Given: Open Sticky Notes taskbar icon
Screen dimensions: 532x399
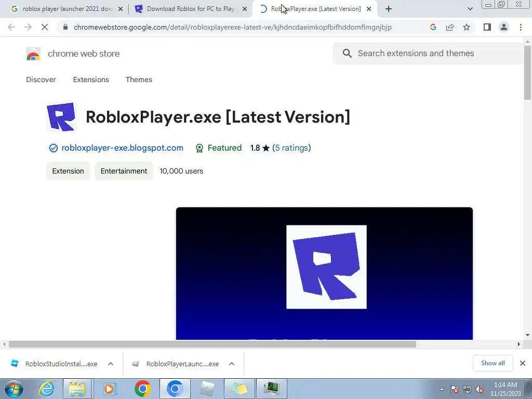Looking at the screenshot, I should 239,389.
